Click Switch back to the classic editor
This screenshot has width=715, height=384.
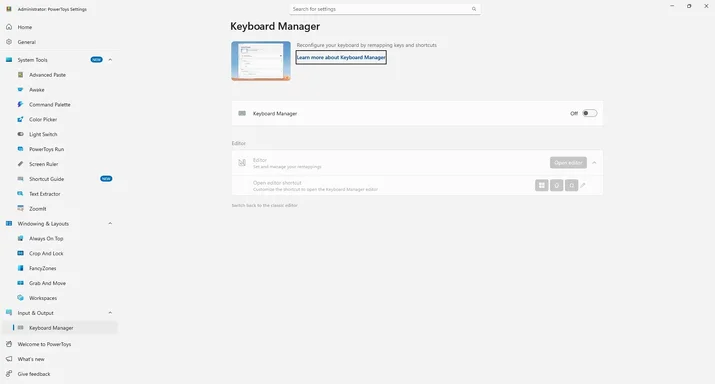tap(264, 205)
